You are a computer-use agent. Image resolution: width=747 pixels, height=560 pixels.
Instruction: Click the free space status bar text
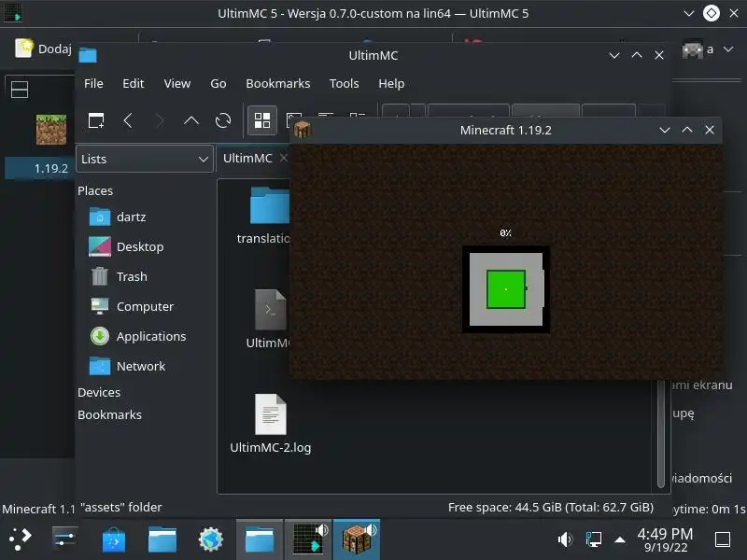[x=551, y=507]
